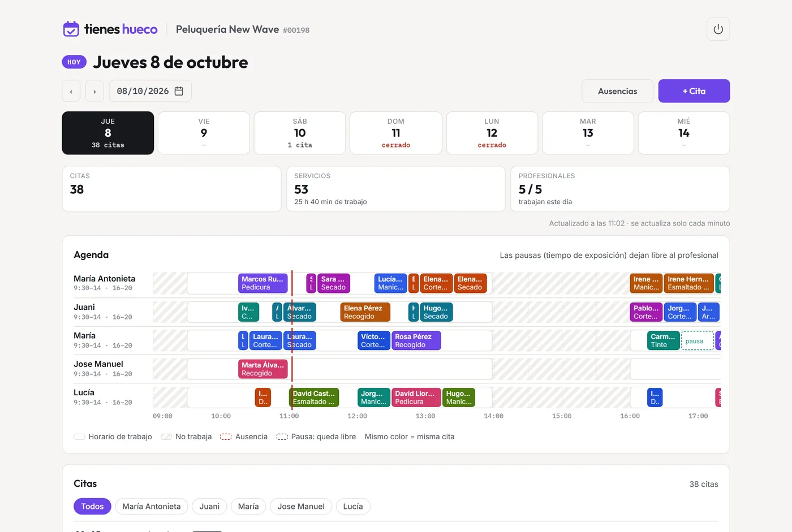
Task: Open David Llor... Pedicura appointment block
Action: tap(416, 397)
